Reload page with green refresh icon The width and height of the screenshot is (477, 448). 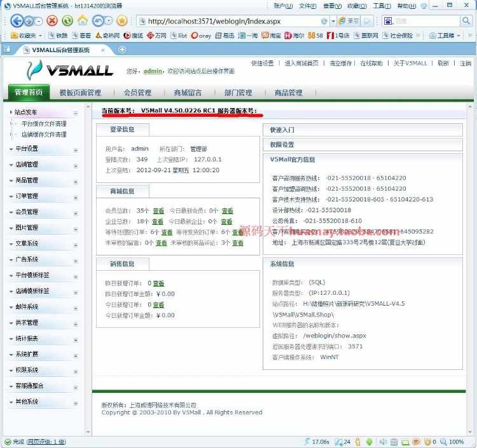(67, 21)
